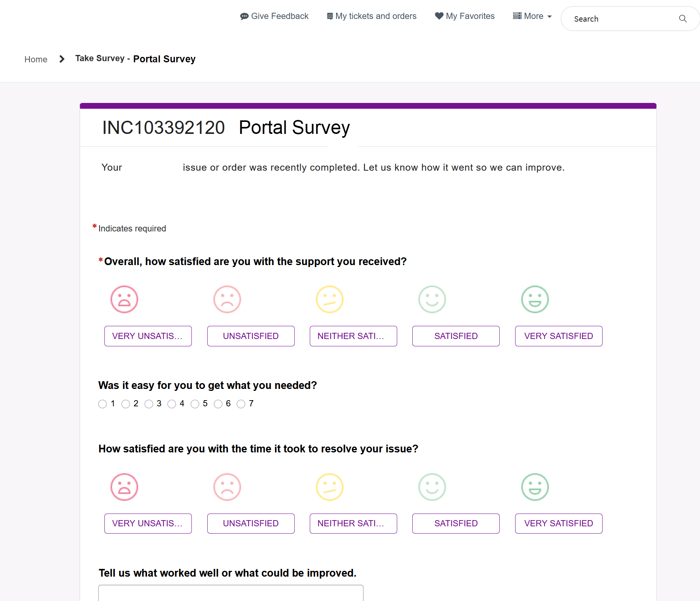This screenshot has width=700, height=601.
Task: Click the breadcrumb chevron after Home
Action: (62, 59)
